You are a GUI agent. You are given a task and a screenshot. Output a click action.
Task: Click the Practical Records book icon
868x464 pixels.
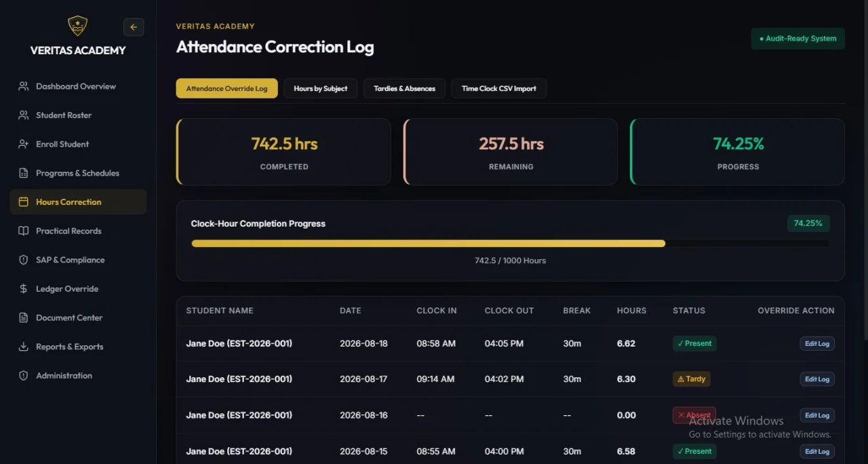point(24,231)
